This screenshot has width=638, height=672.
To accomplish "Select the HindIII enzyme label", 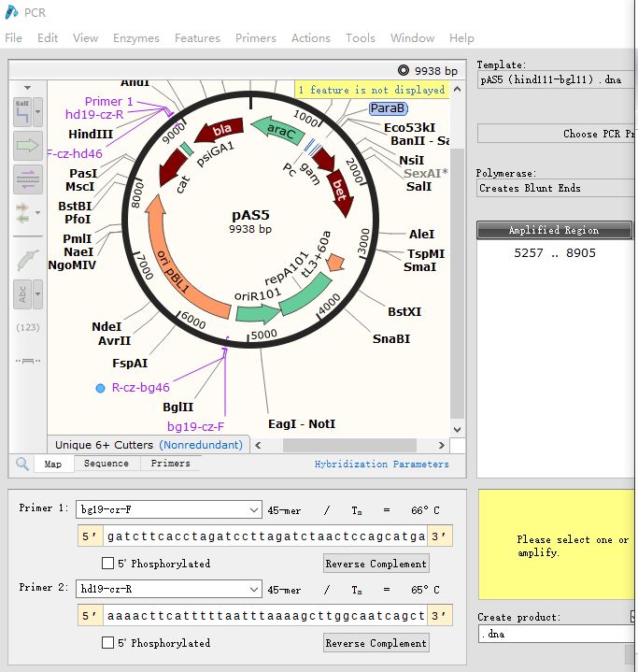I will (91, 135).
